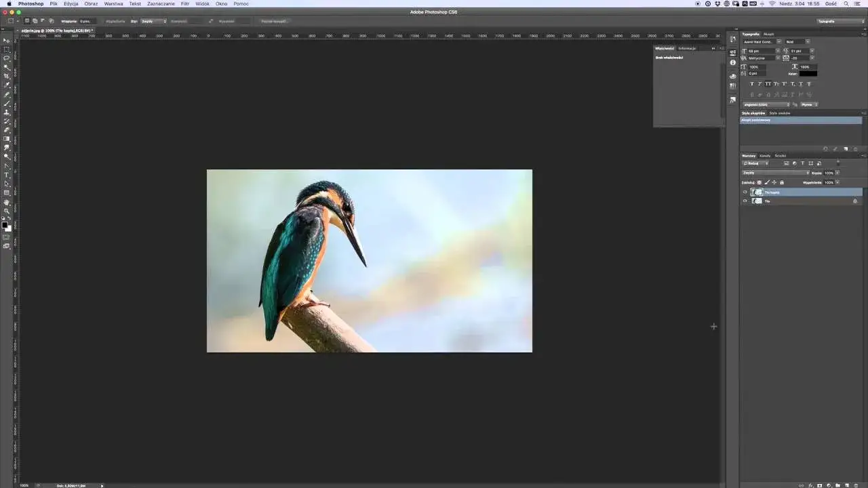
Task: Hide the Tło layer with its eye icon
Action: click(x=745, y=201)
